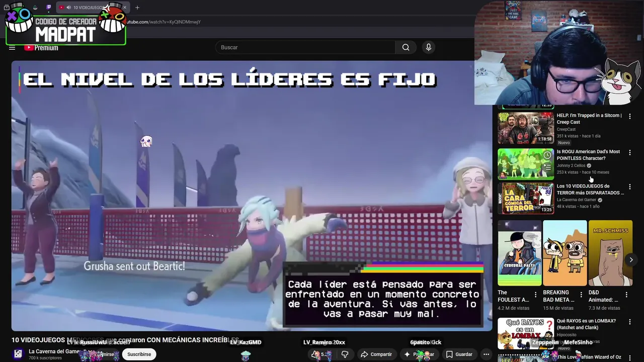Click the Suscribirse button
This screenshot has height=362, width=644.
click(x=139, y=354)
